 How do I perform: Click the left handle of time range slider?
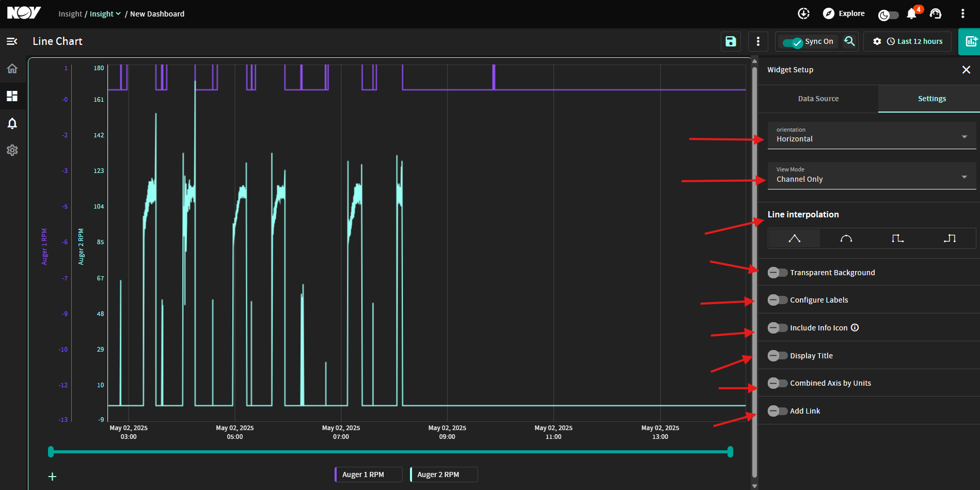[x=51, y=452]
